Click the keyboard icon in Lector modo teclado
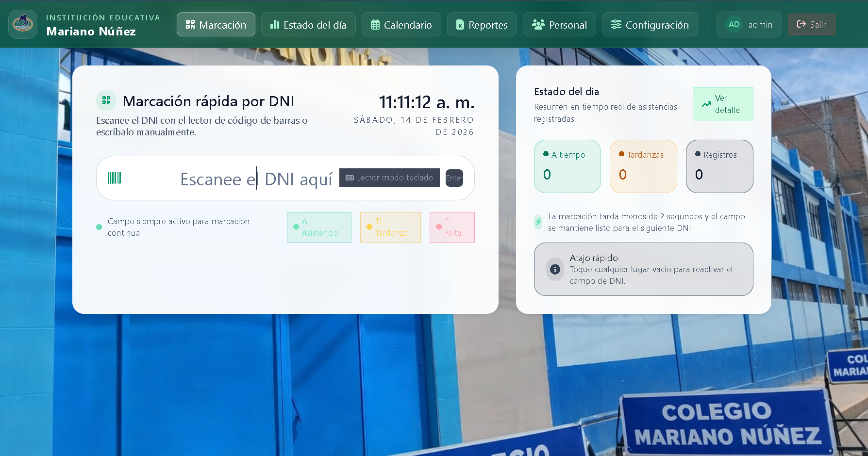868x456 pixels. (350, 178)
